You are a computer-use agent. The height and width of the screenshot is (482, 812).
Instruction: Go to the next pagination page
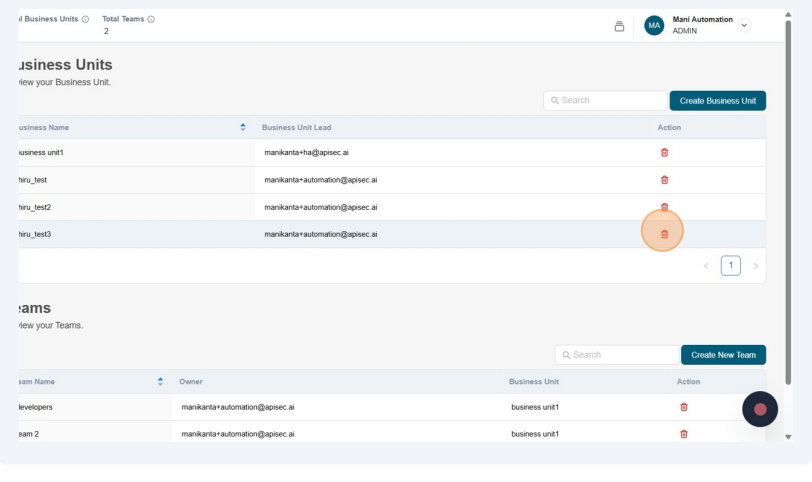click(756, 266)
